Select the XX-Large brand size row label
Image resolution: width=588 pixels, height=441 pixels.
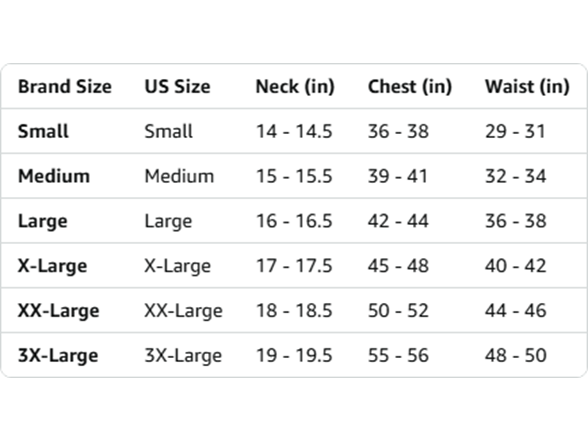point(58,311)
